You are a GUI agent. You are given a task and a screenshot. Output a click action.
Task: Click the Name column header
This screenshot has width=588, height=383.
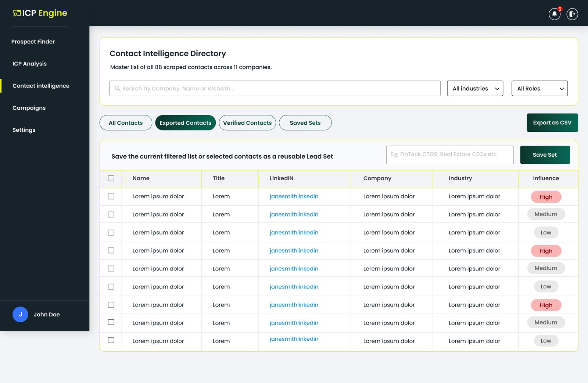click(x=141, y=178)
